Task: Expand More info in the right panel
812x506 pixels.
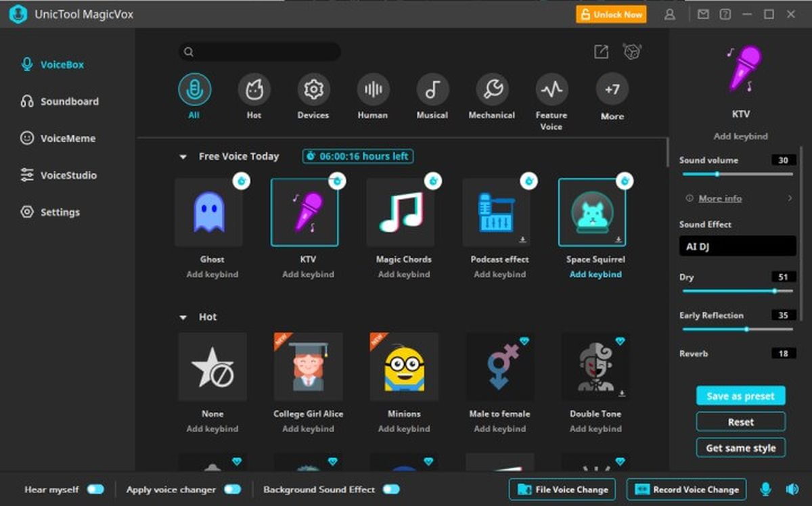Action: pyautogui.click(x=721, y=198)
